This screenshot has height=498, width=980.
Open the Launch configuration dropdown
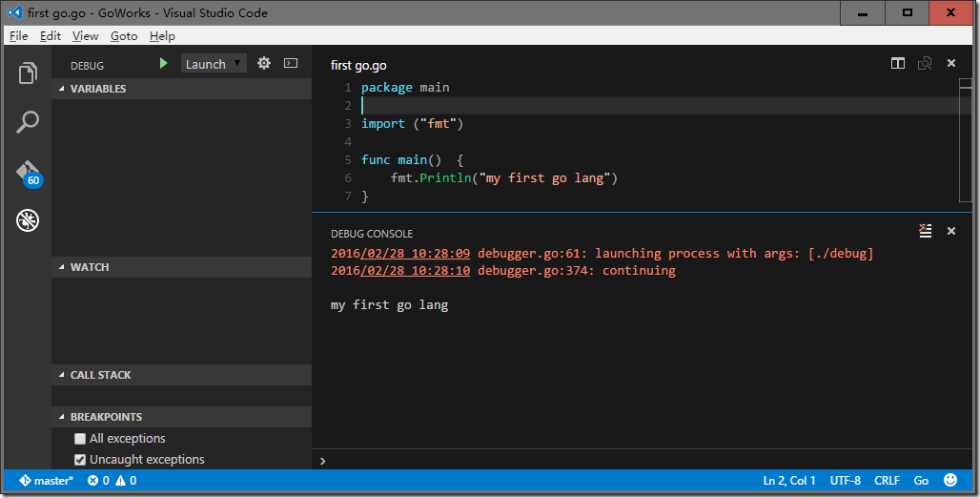pos(214,64)
